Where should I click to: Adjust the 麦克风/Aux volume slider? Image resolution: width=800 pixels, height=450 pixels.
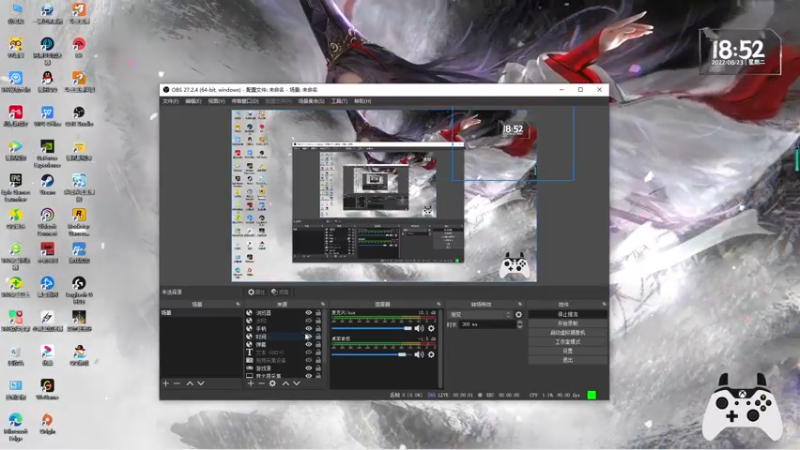[371, 328]
